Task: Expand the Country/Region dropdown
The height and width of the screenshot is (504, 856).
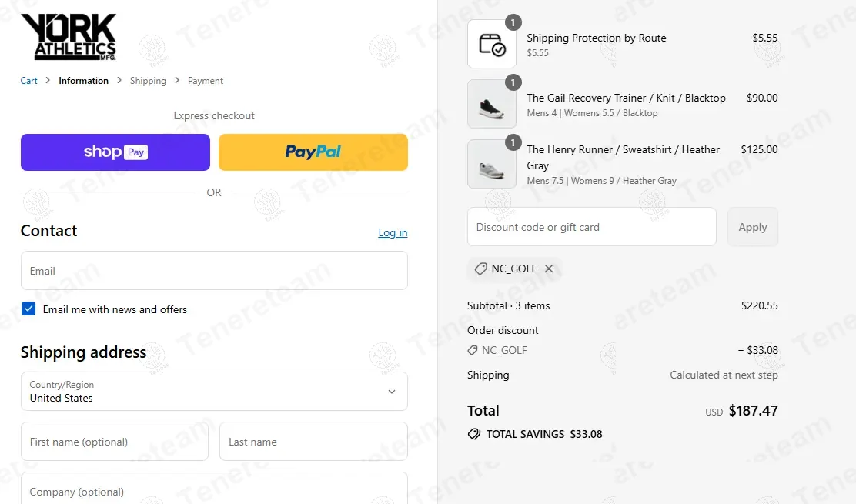Action: click(214, 391)
